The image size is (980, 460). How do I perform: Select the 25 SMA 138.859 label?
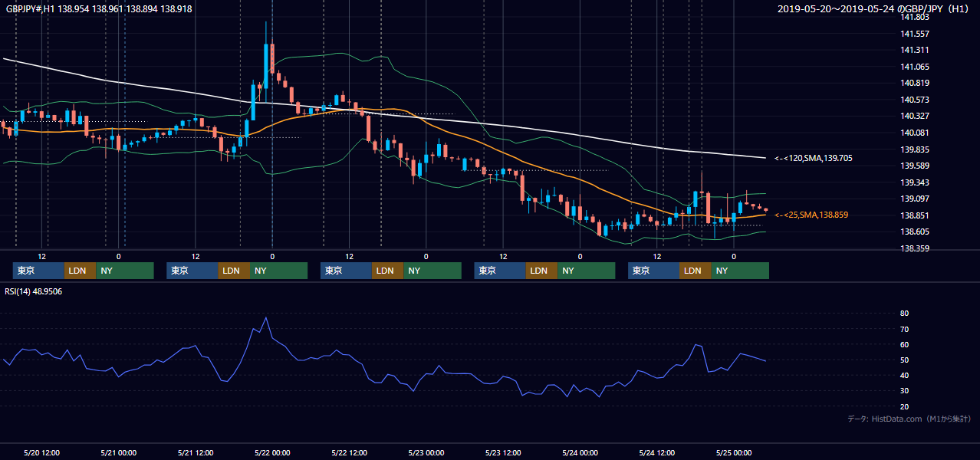(811, 215)
